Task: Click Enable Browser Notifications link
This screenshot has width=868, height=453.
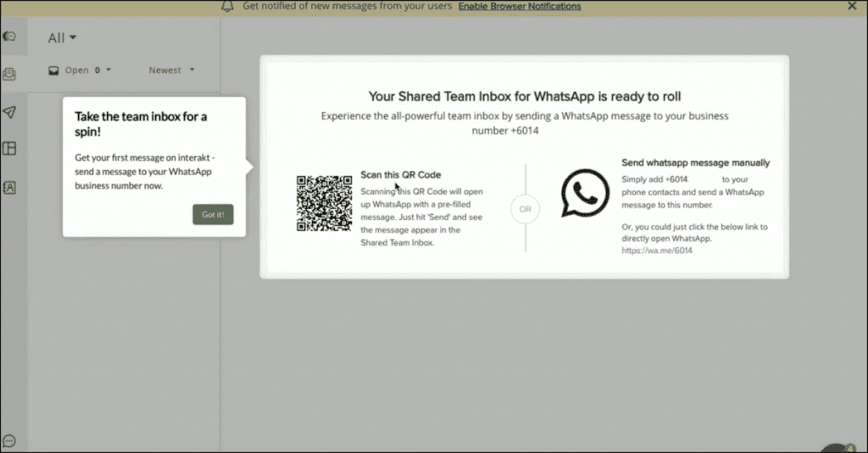Action: click(x=520, y=6)
